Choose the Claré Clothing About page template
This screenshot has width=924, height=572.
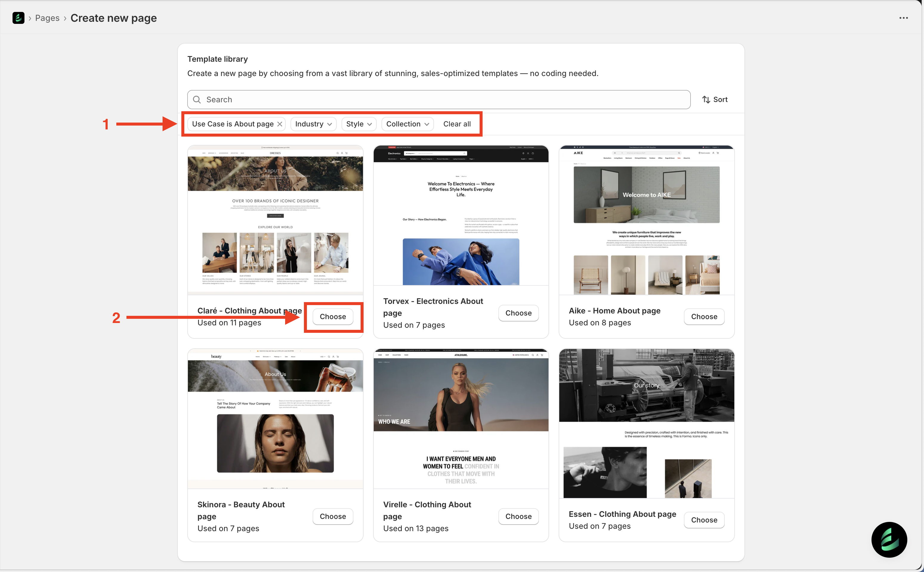[333, 317]
